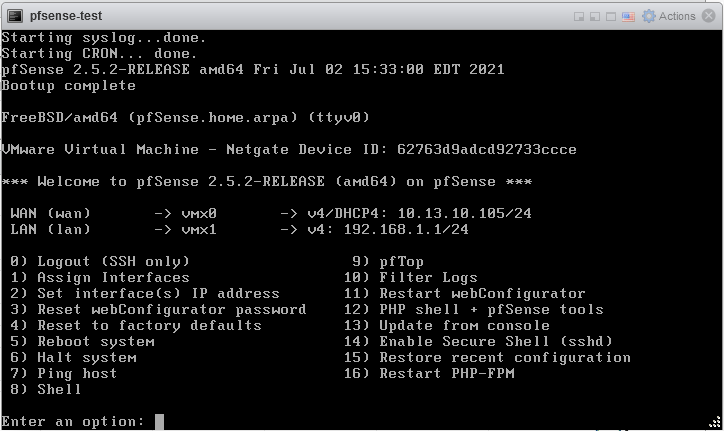Click the 'Reset to factory defaults' line
The height and width of the screenshot is (431, 724).
[x=136, y=325]
